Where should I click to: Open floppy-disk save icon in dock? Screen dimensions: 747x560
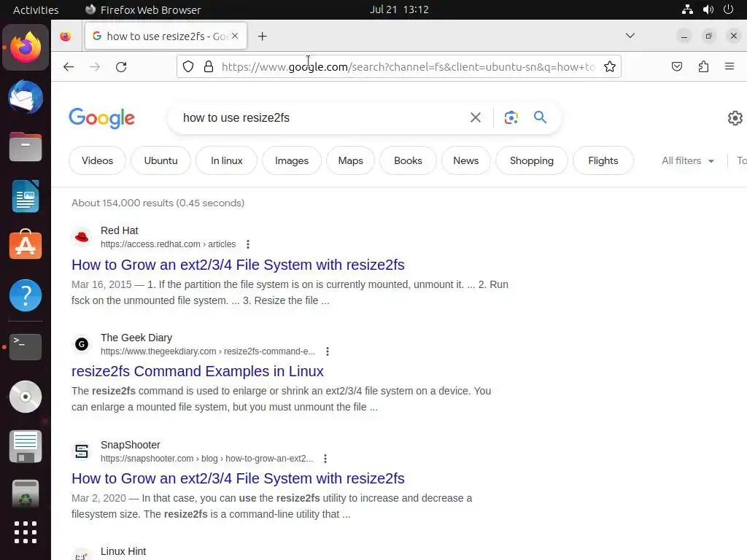26,447
